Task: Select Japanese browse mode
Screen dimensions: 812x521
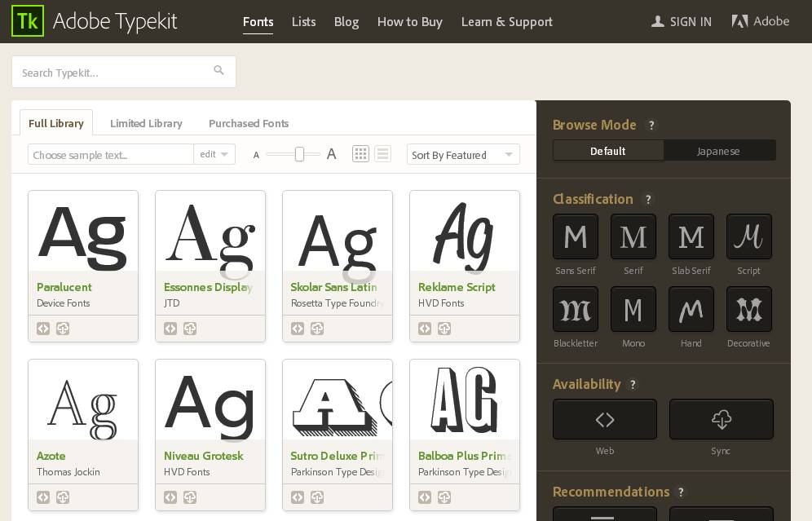Action: [x=719, y=151]
